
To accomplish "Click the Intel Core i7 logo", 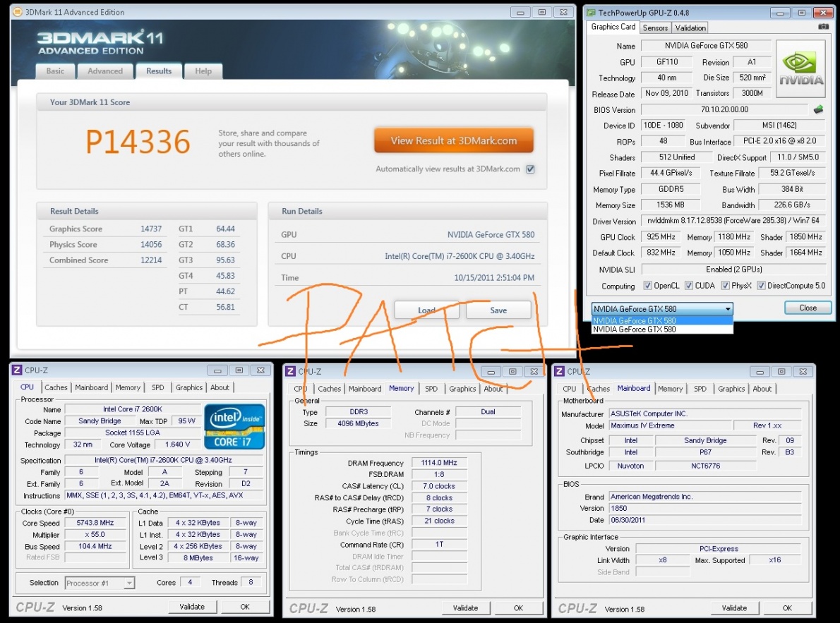I will tap(234, 426).
